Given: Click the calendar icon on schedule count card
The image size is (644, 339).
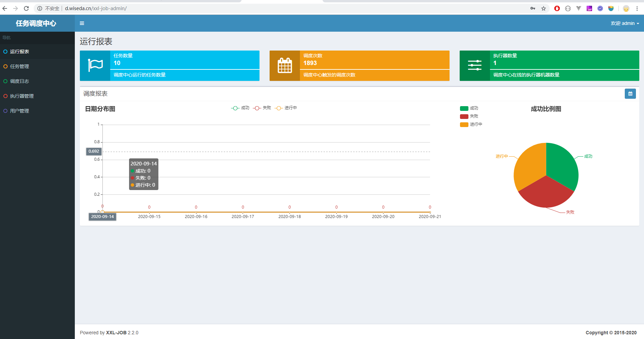Looking at the screenshot, I should 285,65.
